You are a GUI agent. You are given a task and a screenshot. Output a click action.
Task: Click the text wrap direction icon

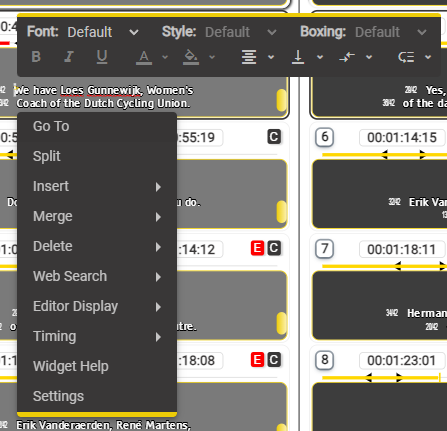[406, 57]
